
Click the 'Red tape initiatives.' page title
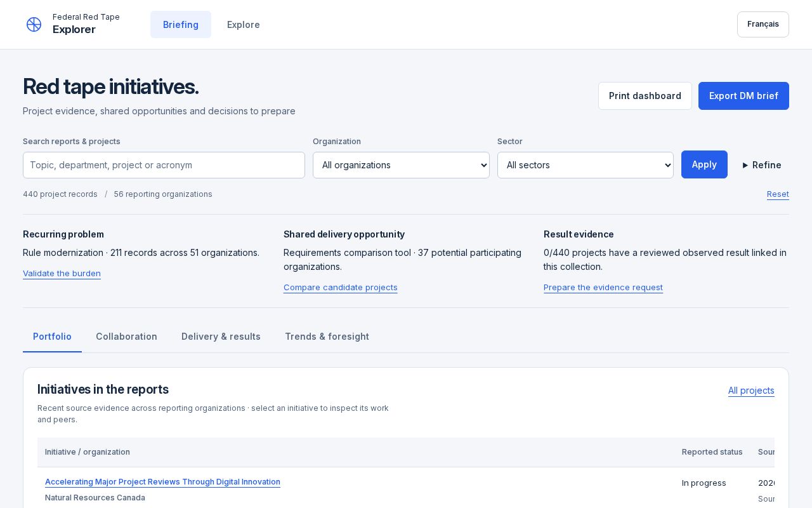point(111,86)
